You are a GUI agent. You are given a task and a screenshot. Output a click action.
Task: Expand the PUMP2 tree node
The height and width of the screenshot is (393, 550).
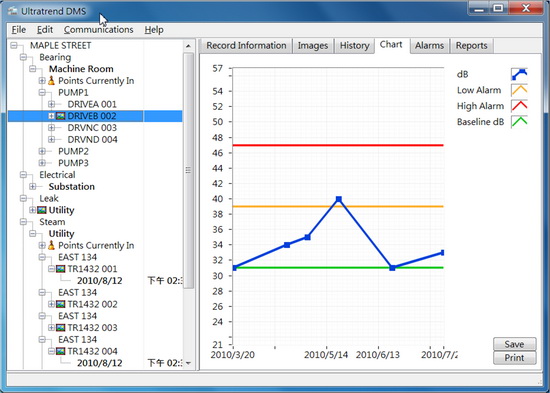pos(42,152)
